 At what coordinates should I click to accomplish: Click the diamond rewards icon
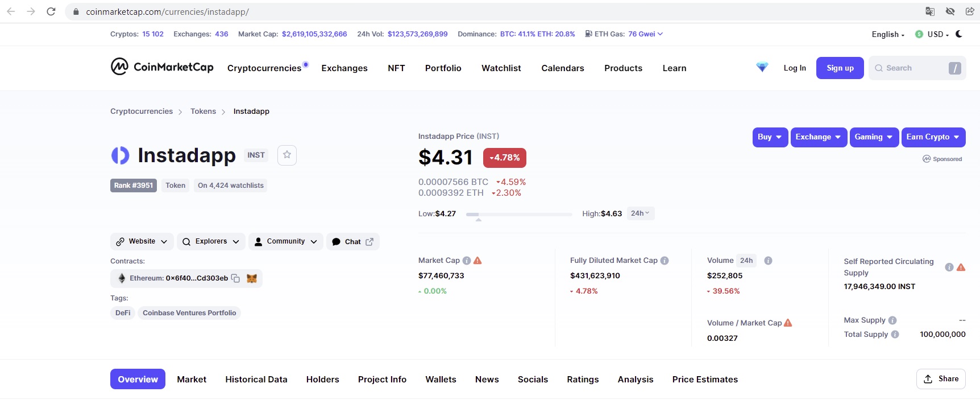(762, 68)
